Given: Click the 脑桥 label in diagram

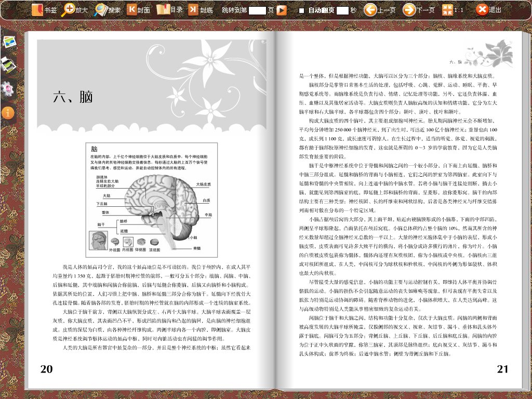Looking at the screenshot, I should (124, 221).
